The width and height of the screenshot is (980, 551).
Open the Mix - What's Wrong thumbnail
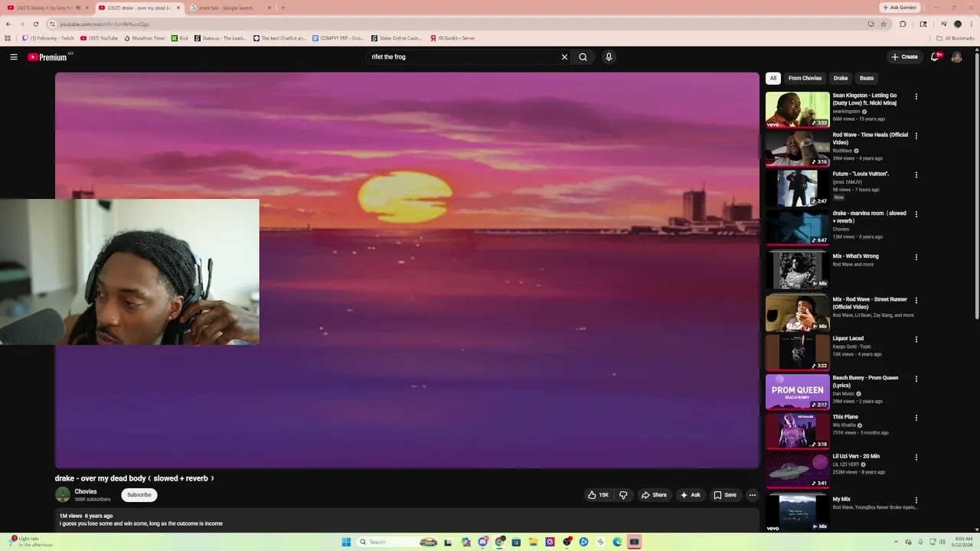(x=797, y=270)
